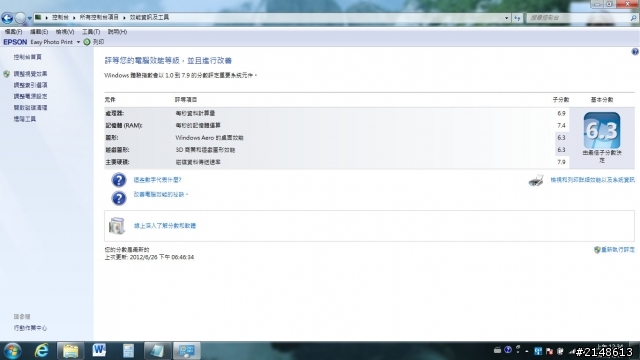
Task: Open 調整索引選項 sidebar link
Action: click(x=30, y=85)
